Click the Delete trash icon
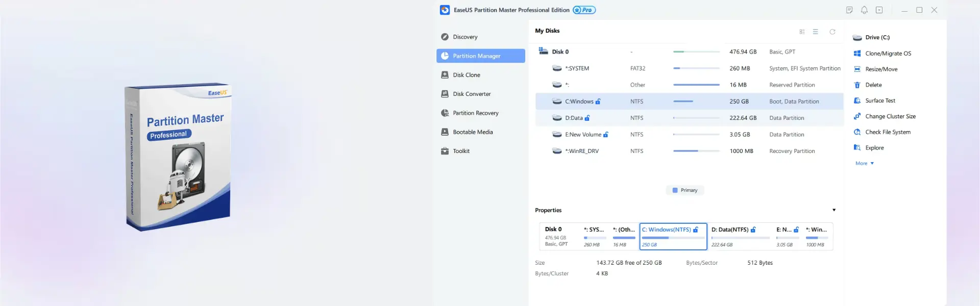Screen dimensions: 980x306 pos(857,85)
